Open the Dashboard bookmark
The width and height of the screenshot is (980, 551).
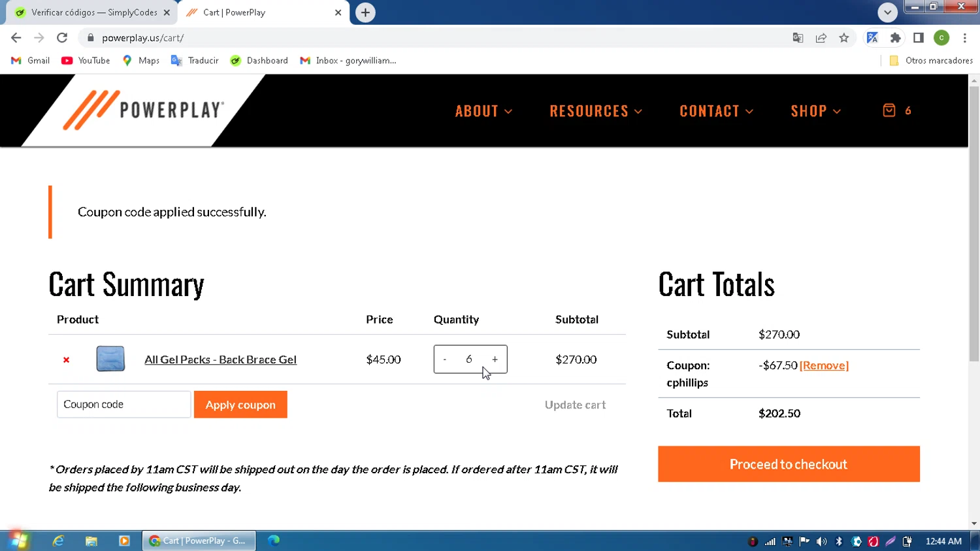[x=259, y=60]
